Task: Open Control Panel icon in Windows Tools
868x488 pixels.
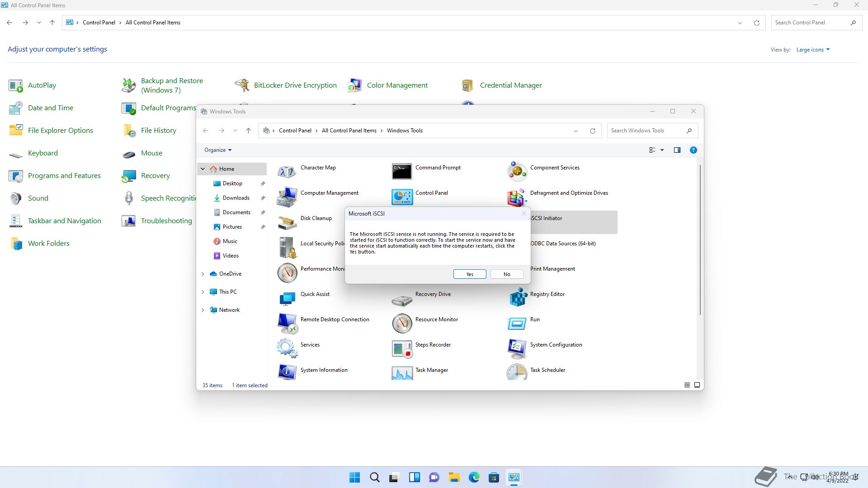Action: 402,197
